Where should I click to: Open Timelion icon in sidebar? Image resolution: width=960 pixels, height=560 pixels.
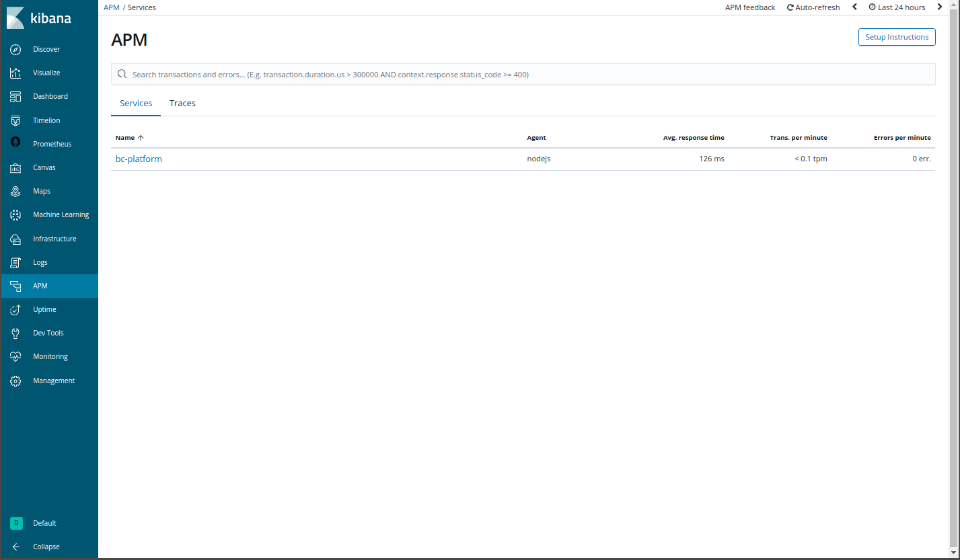[x=16, y=120]
